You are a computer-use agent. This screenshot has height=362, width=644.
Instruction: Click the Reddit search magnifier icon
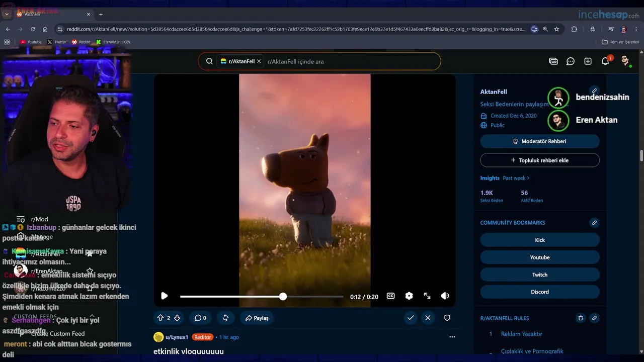209,61
